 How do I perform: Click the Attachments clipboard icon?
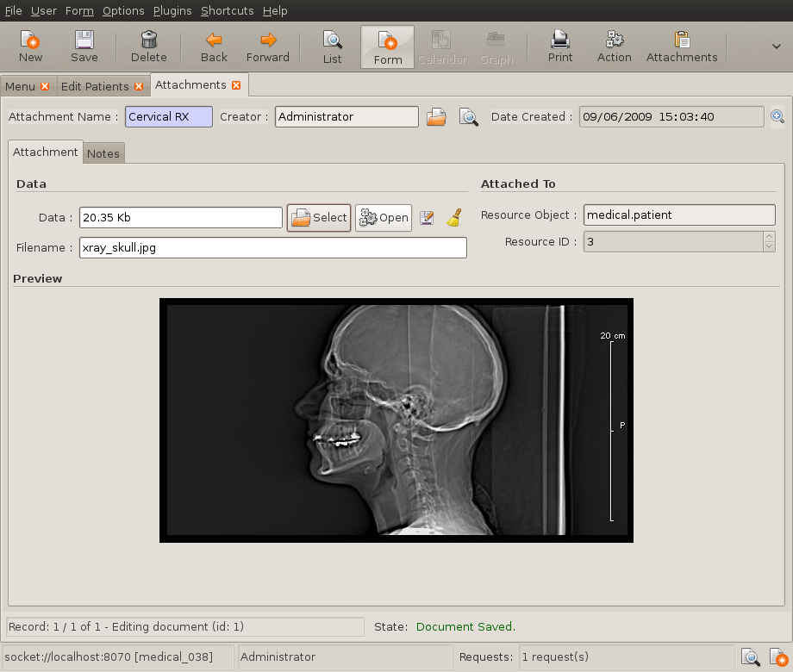(682, 47)
